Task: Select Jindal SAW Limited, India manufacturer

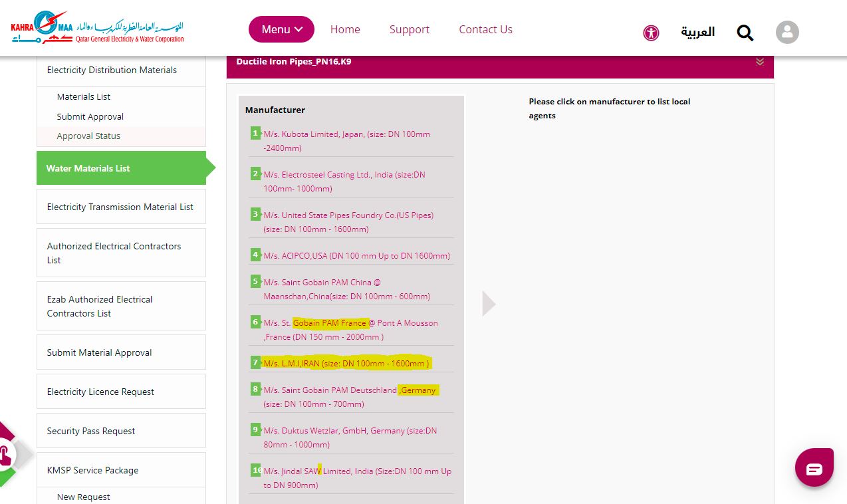Action: [x=357, y=478]
